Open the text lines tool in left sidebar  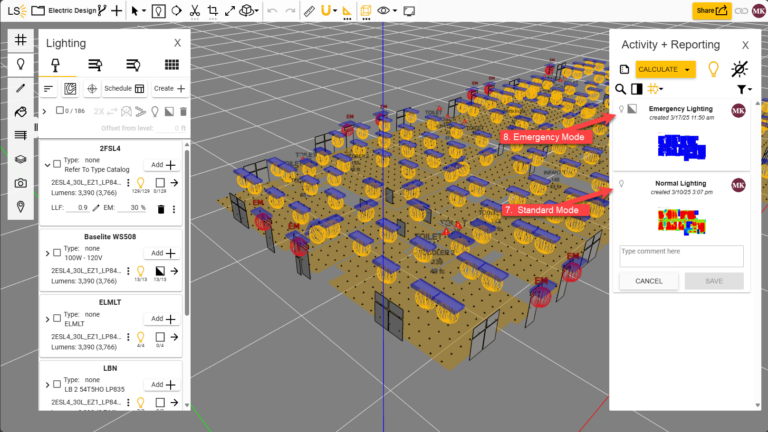pyautogui.click(x=21, y=135)
